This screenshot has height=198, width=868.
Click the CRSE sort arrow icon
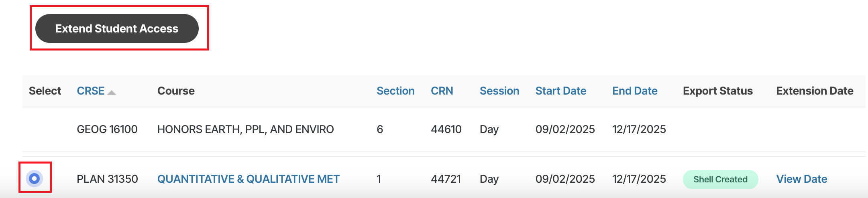pos(112,93)
